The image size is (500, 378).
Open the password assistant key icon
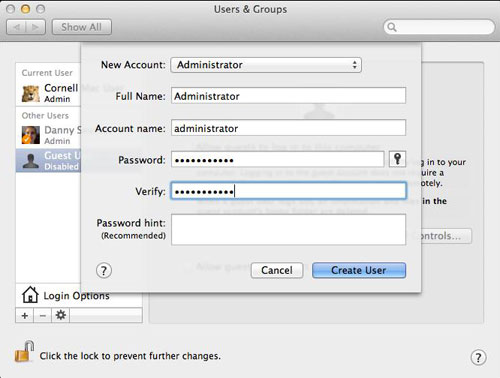397,159
